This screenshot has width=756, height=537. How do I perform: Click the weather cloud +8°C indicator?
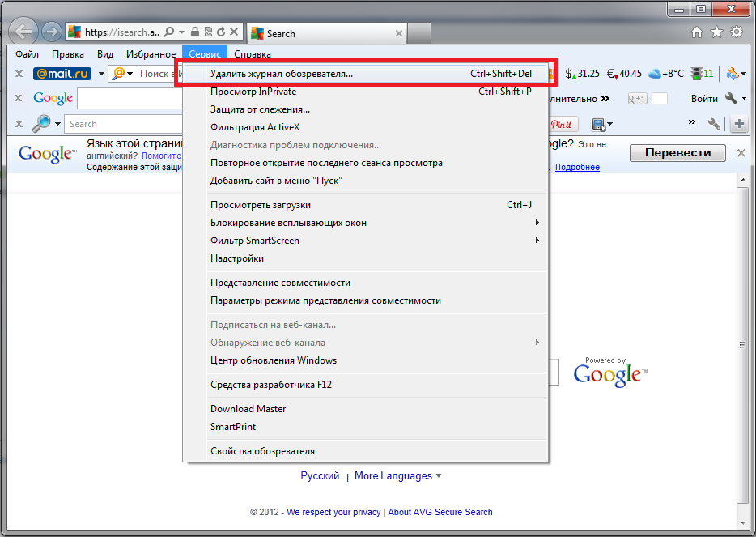tap(666, 74)
